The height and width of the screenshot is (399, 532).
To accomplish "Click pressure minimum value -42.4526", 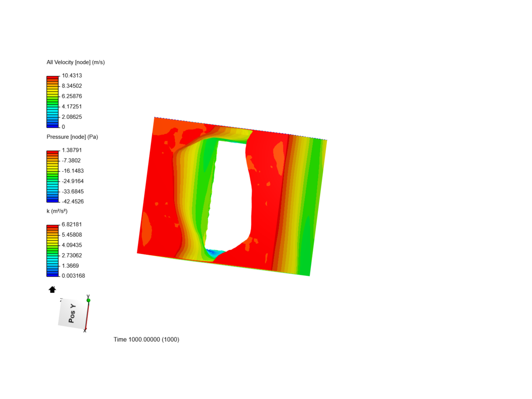I will pos(73,201).
